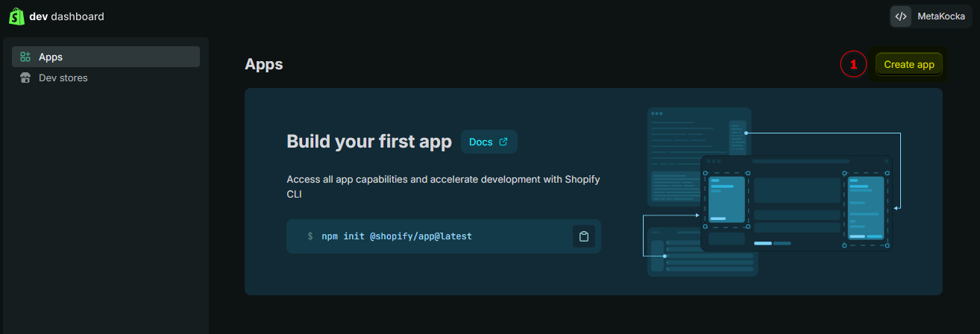The image size is (980, 334).
Task: Click the dev dashboard title text
Action: tap(66, 16)
